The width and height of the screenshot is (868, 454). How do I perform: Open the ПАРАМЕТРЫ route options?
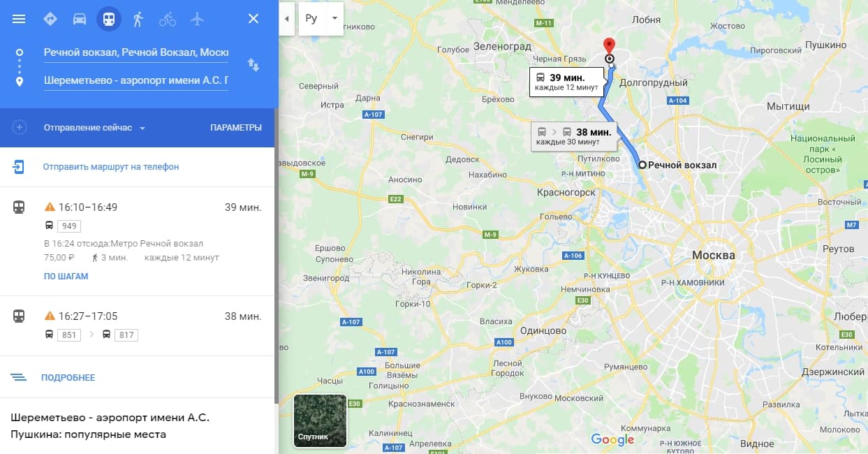tap(236, 128)
